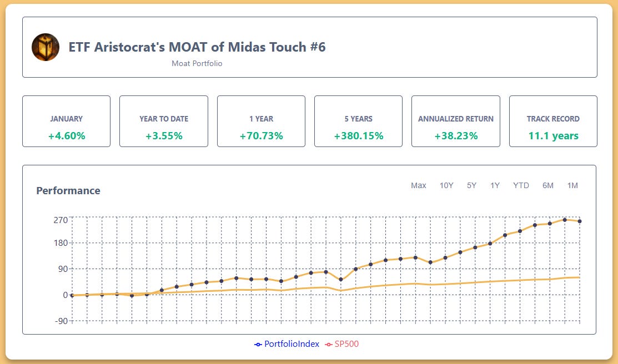Click the ANNUALIZED RETURN +38.23% value

pos(456,135)
